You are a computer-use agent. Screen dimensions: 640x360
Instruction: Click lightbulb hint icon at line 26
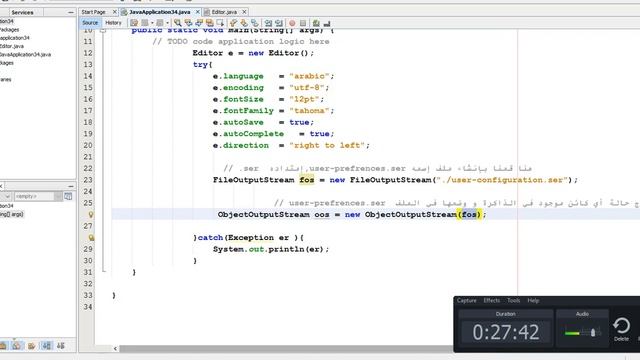click(x=91, y=214)
